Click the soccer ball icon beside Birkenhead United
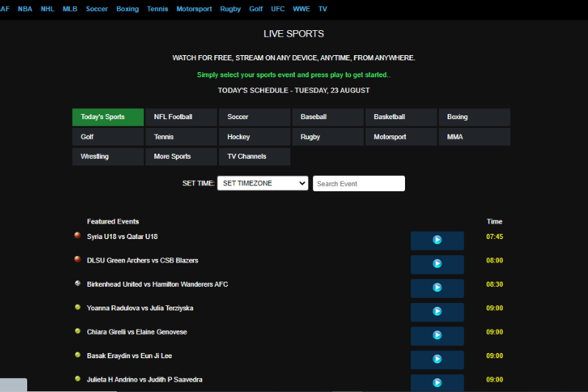This screenshot has height=392, width=588. 78,283
